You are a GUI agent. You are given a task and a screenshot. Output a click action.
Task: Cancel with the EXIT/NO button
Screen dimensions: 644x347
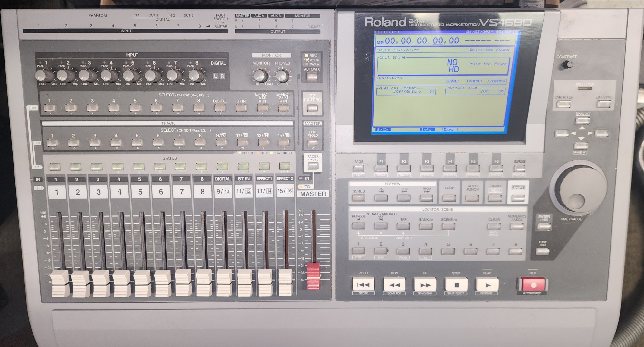pyautogui.click(x=543, y=251)
